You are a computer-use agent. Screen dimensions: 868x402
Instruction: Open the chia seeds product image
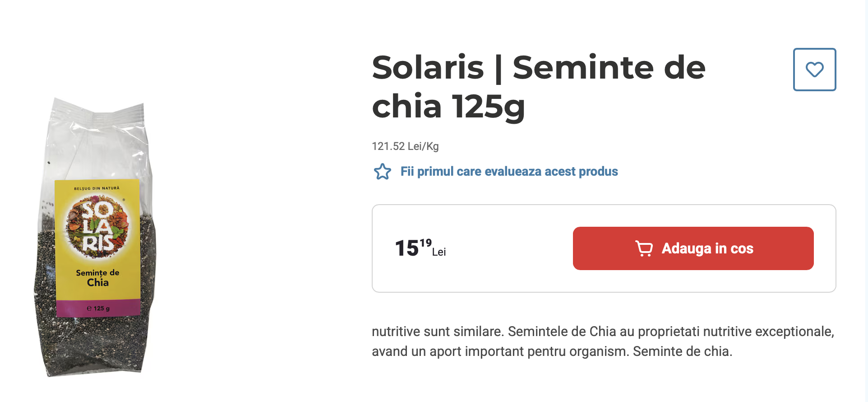click(x=96, y=237)
